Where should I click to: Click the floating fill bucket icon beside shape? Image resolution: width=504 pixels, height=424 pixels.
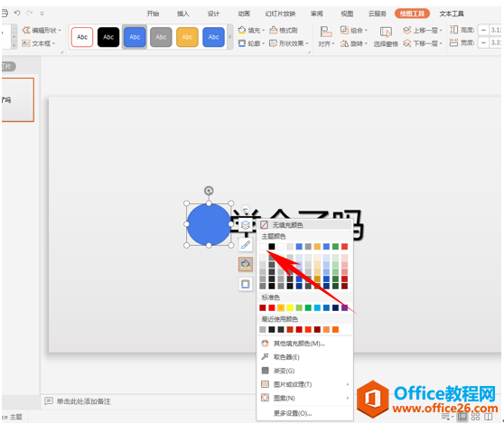246,264
